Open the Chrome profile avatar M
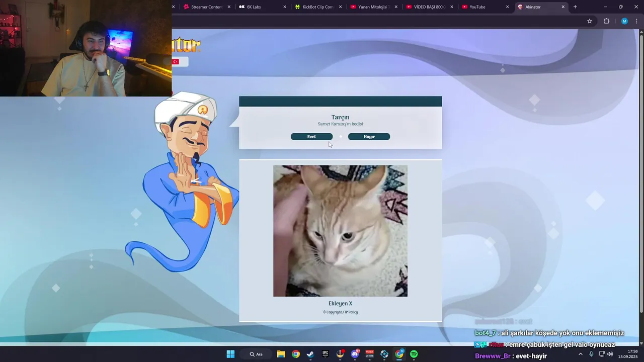 [624, 21]
